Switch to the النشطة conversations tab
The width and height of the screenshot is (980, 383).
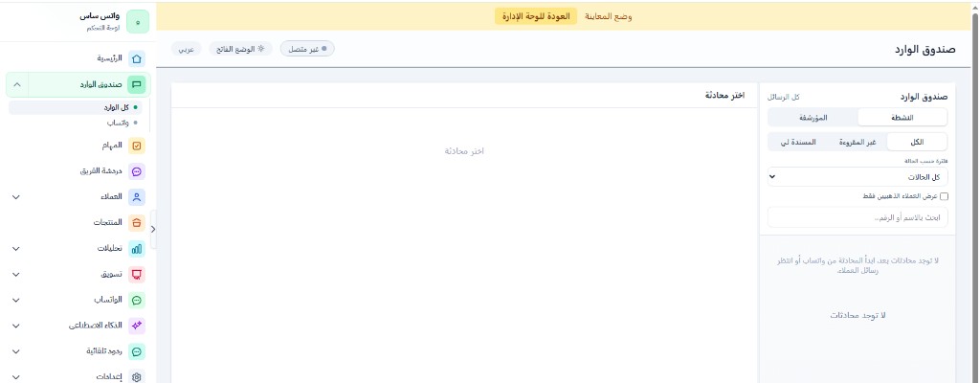click(902, 117)
